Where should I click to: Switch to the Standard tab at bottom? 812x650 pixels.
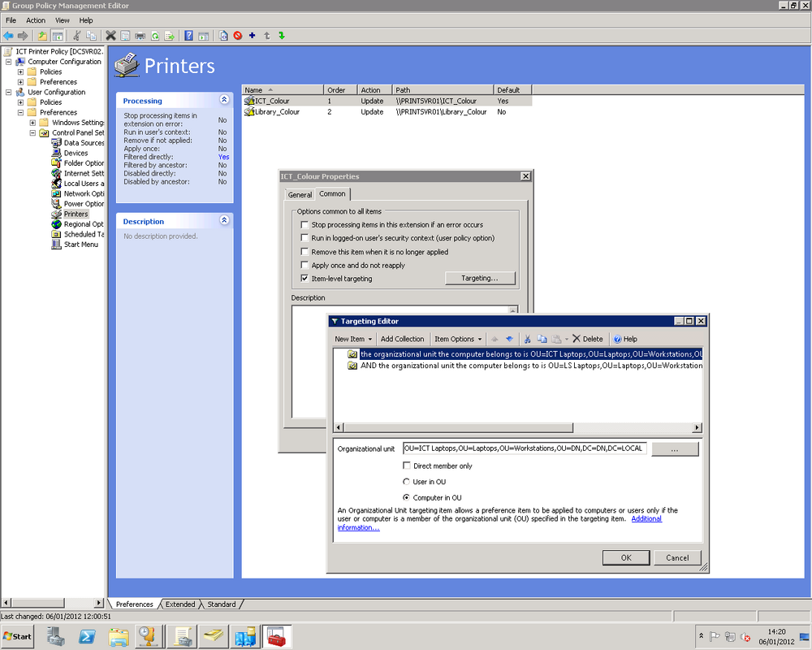pos(221,604)
